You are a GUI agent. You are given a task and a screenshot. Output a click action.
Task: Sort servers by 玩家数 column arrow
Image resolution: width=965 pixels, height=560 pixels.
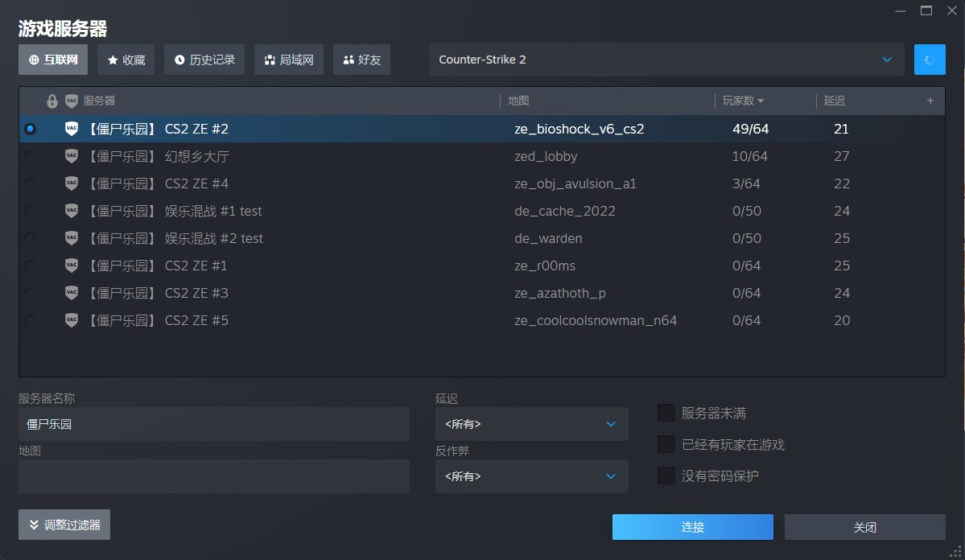[761, 101]
